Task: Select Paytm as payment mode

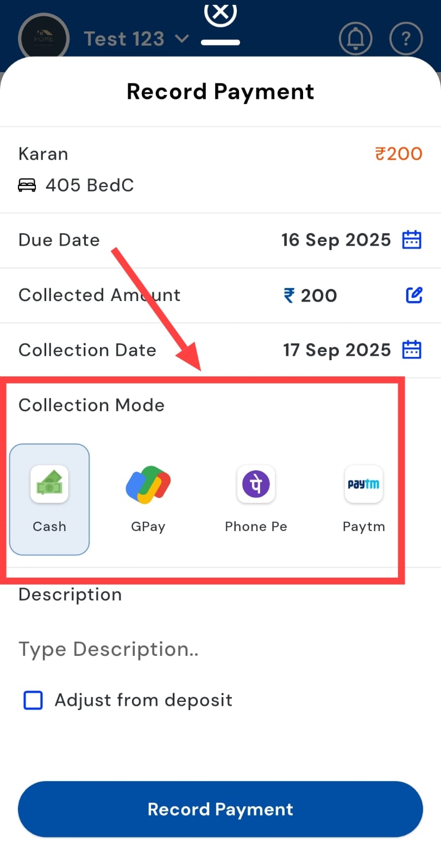Action: 363,499
